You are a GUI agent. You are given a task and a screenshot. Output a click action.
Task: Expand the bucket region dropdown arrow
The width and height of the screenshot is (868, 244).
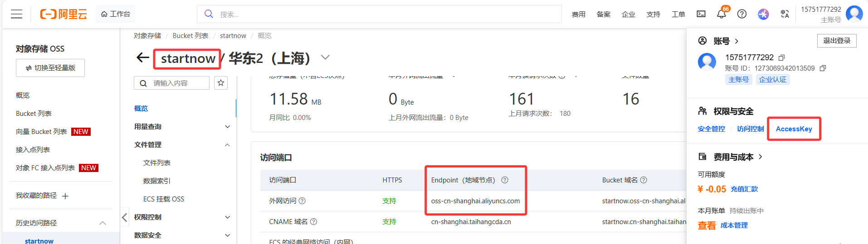[x=325, y=57]
